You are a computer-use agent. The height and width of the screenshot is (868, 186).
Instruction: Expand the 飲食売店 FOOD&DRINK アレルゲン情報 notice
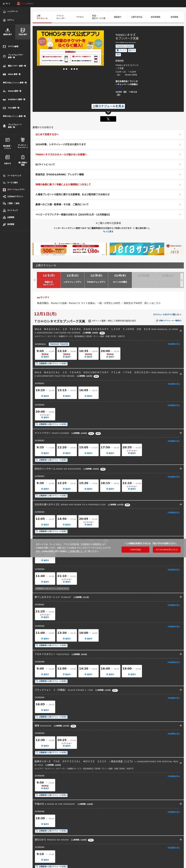(108, 175)
